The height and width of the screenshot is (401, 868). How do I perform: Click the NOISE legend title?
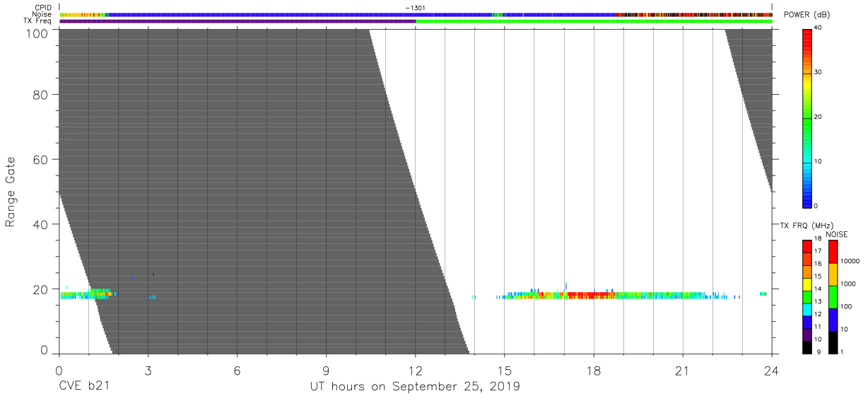coord(838,234)
